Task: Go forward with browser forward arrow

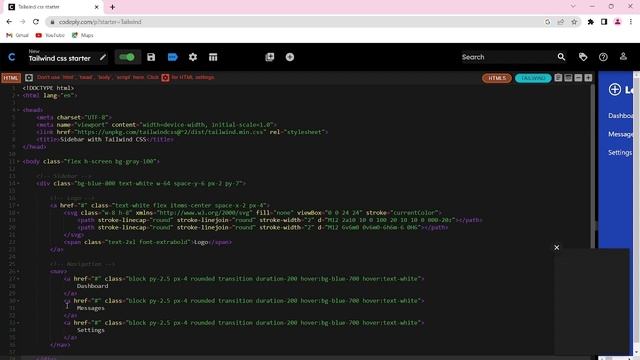Action: [22, 22]
